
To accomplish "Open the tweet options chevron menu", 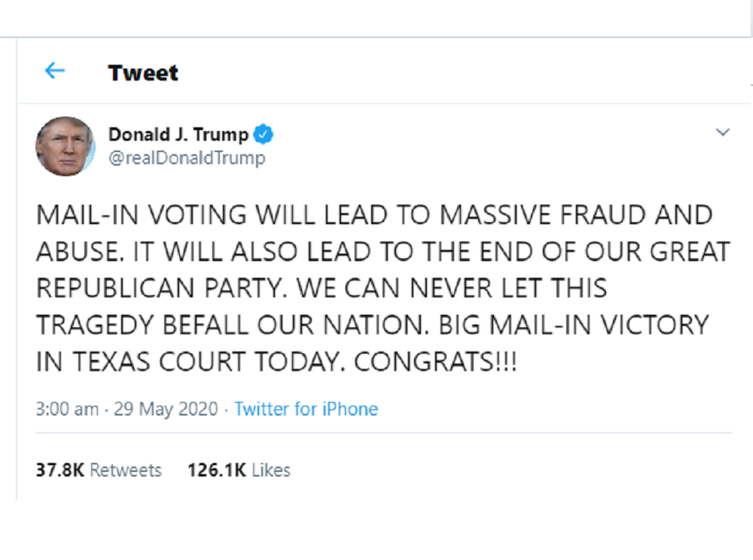I will [722, 133].
